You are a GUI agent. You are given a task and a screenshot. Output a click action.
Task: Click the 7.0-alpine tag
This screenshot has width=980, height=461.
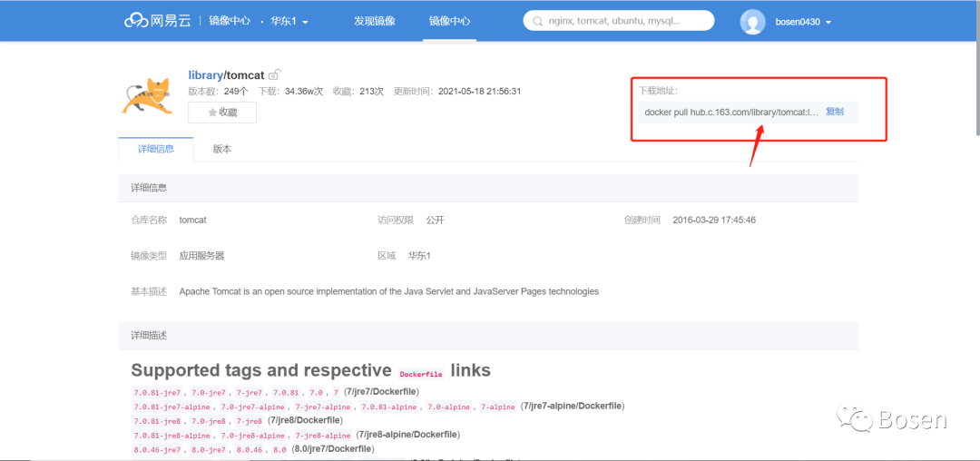coord(449,407)
